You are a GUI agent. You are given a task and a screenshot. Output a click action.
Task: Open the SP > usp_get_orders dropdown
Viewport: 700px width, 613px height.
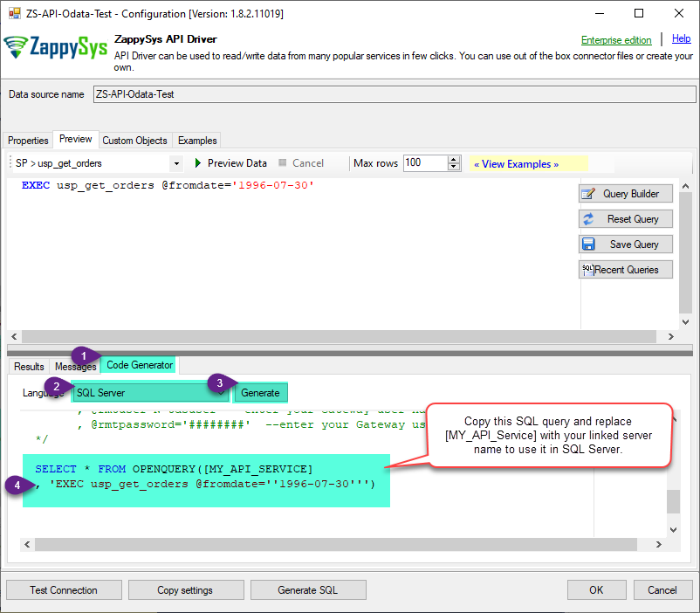(x=177, y=163)
